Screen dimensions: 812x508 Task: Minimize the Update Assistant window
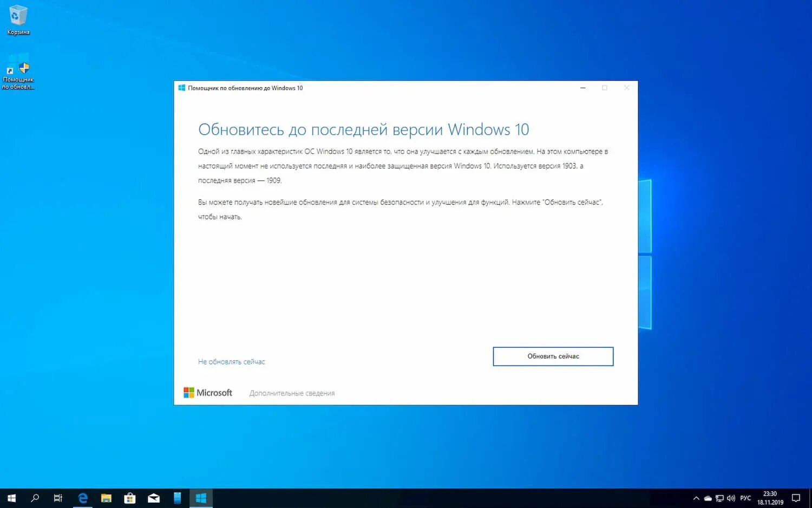[582, 88]
